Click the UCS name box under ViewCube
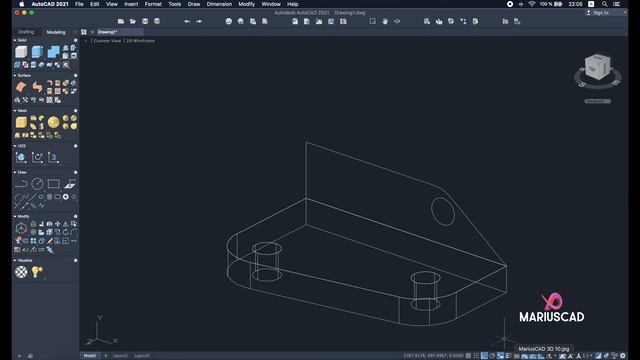The height and width of the screenshot is (360, 640). tap(598, 101)
